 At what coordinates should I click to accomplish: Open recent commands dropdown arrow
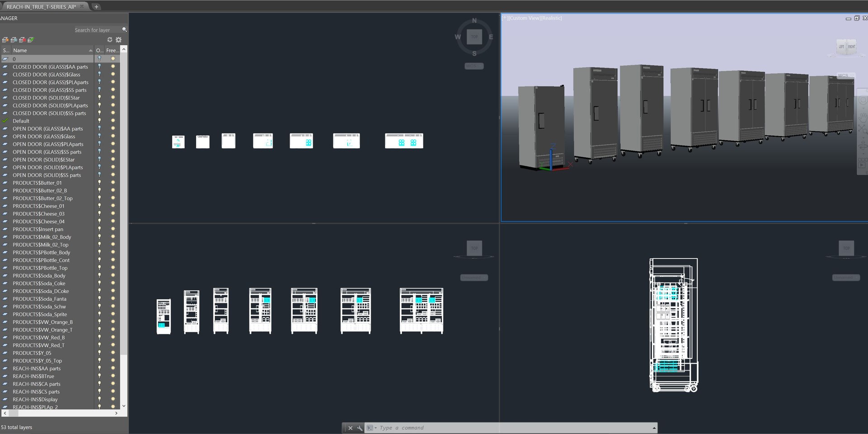click(x=376, y=428)
